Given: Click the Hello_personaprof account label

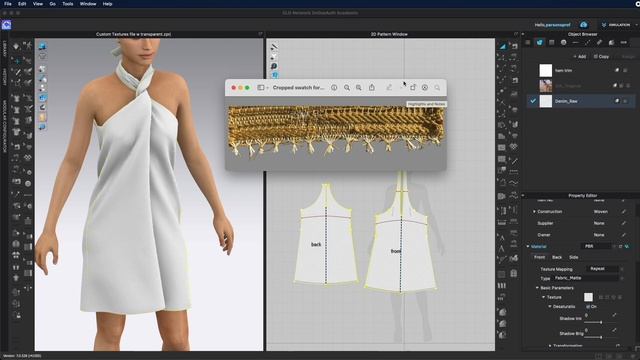Looking at the screenshot, I should coord(552,25).
